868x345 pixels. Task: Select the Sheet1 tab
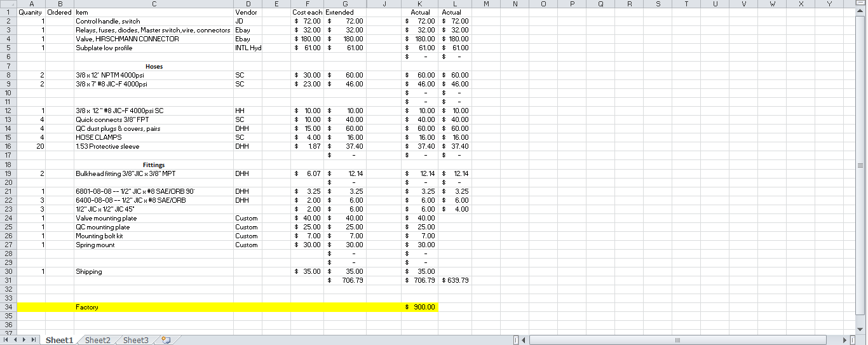[x=59, y=340]
